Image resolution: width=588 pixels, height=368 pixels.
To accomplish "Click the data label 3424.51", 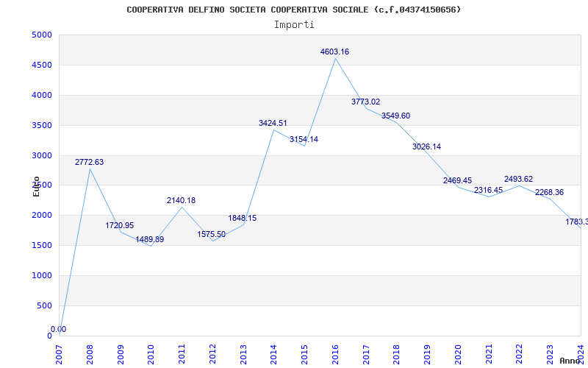I will 273,123.
